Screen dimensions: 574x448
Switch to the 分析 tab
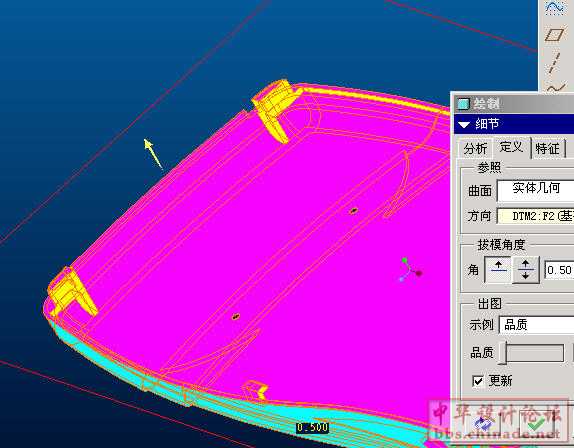click(x=475, y=149)
